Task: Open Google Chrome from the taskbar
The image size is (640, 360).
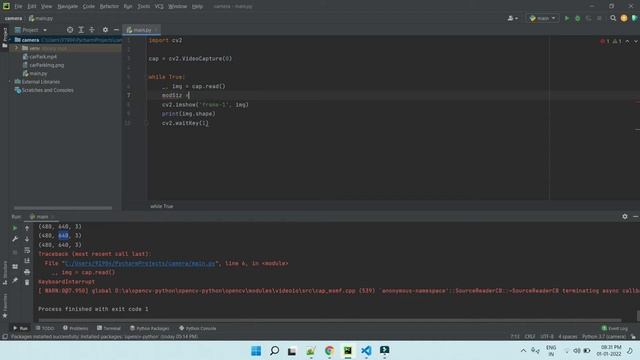Action: tap(329, 351)
